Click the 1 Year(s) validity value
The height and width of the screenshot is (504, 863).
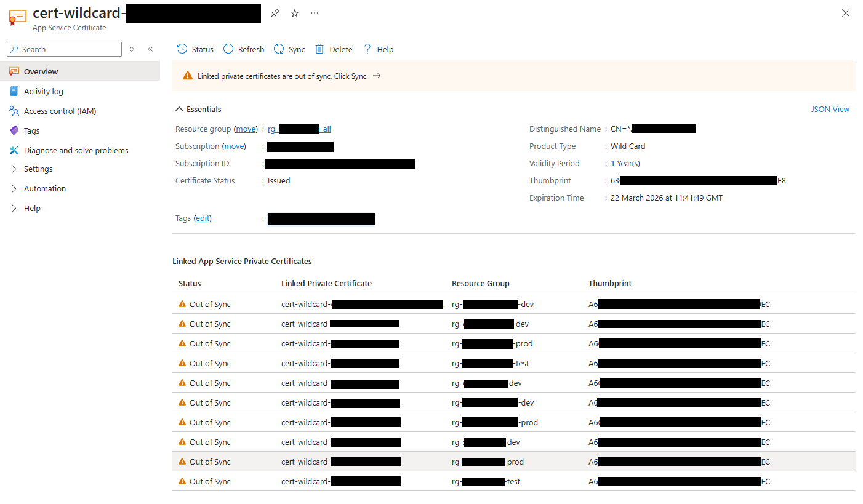point(625,163)
